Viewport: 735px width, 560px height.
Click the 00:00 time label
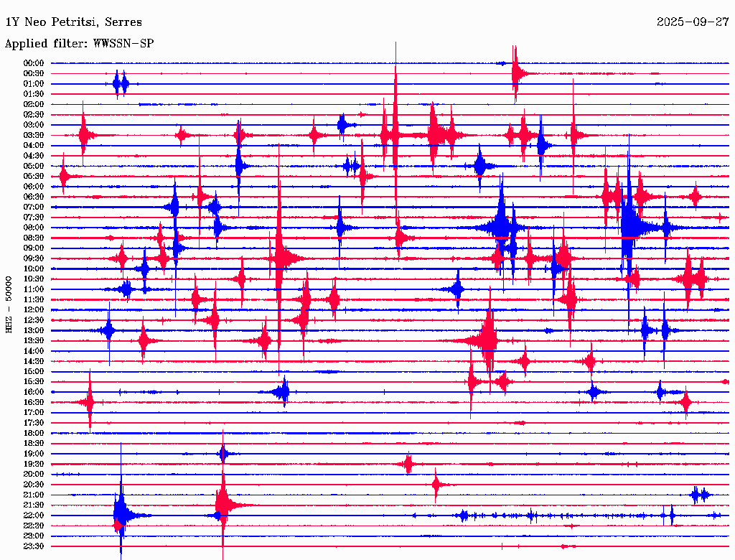click(34, 63)
